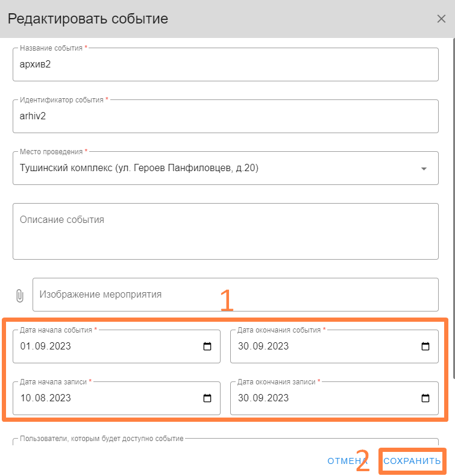The width and height of the screenshot is (455, 476).
Task: Click into Описание события text area
Action: (225, 231)
